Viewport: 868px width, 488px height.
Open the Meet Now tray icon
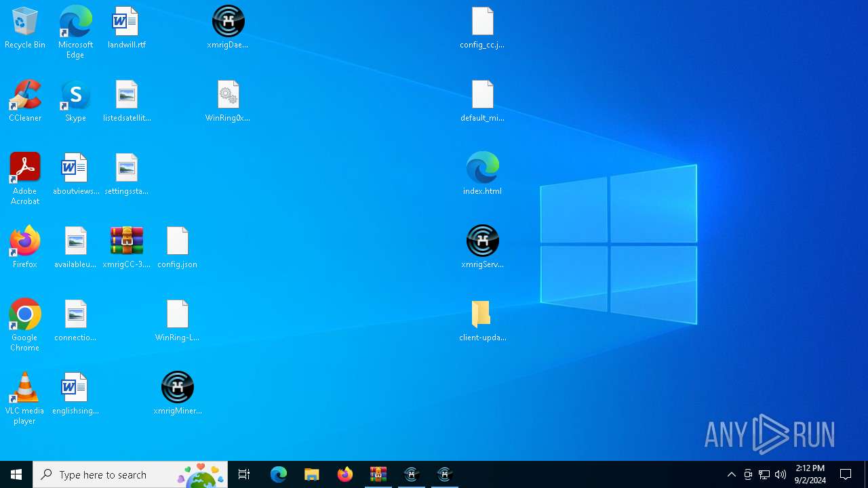pos(748,474)
